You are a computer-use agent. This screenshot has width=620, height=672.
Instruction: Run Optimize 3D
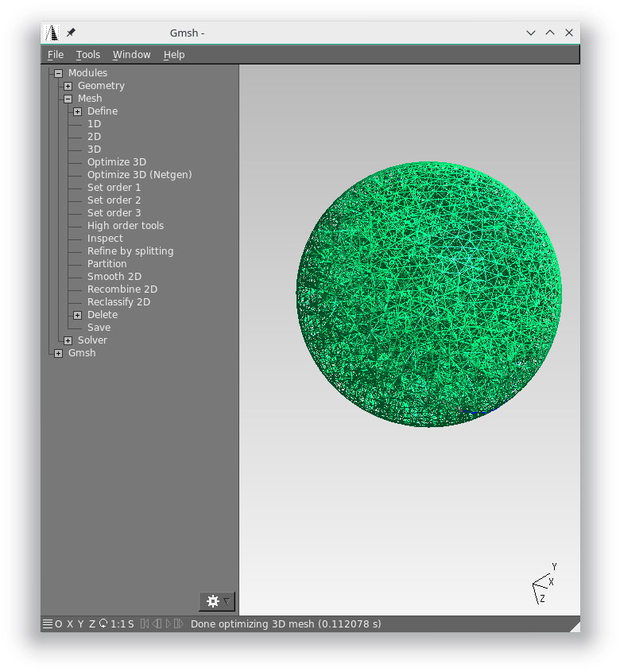117,162
